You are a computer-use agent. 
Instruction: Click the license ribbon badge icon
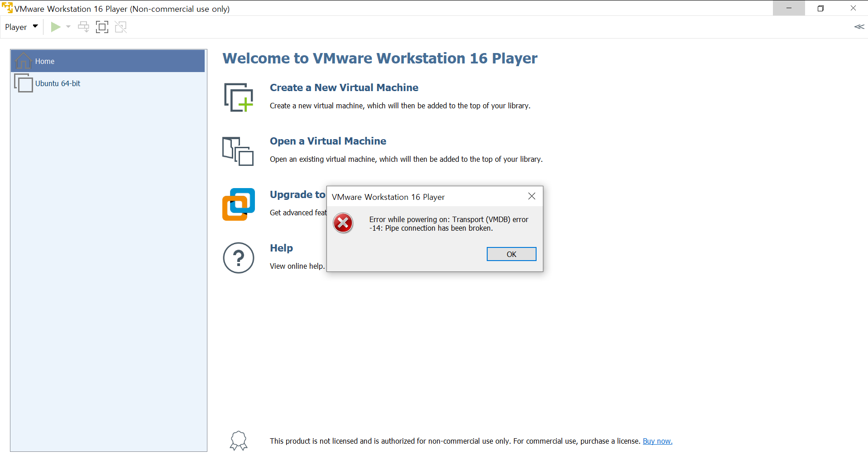tap(239, 441)
